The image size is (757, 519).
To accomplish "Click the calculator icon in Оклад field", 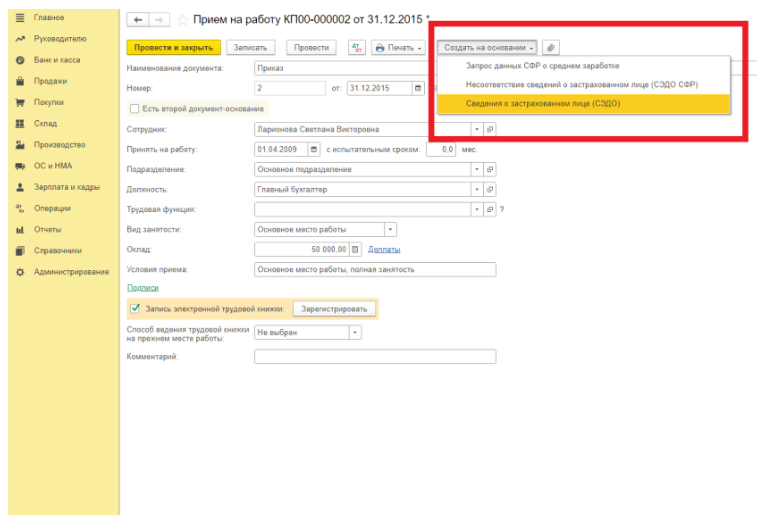I will pos(355,249).
